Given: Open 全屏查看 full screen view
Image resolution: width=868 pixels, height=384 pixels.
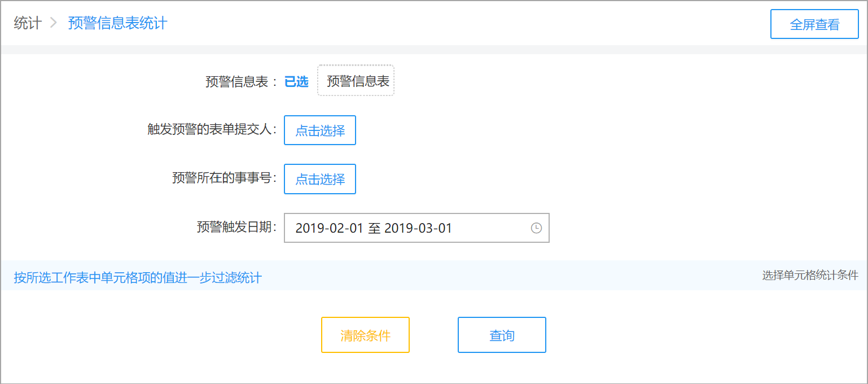Looking at the screenshot, I should [x=814, y=24].
